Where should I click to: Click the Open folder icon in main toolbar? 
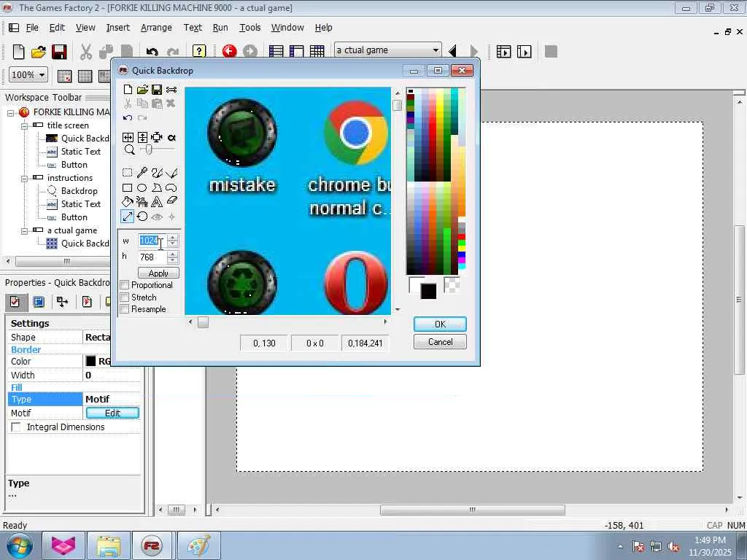(39, 52)
